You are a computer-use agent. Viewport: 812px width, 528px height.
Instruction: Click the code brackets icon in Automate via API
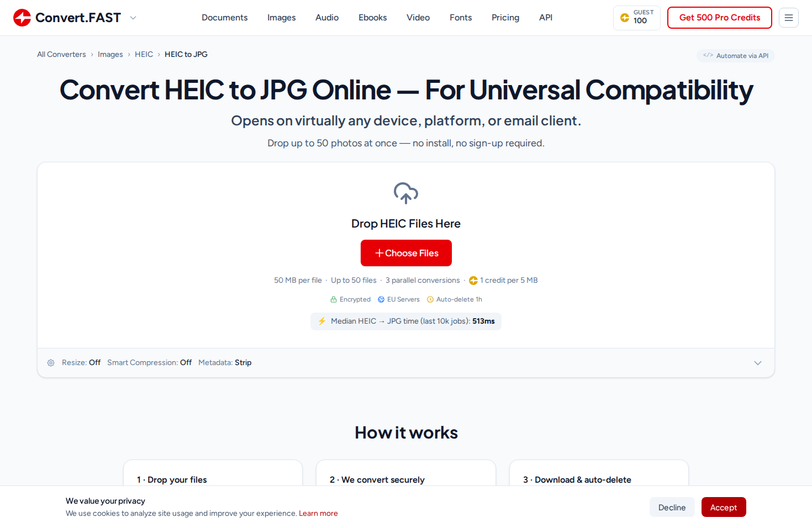(708, 55)
